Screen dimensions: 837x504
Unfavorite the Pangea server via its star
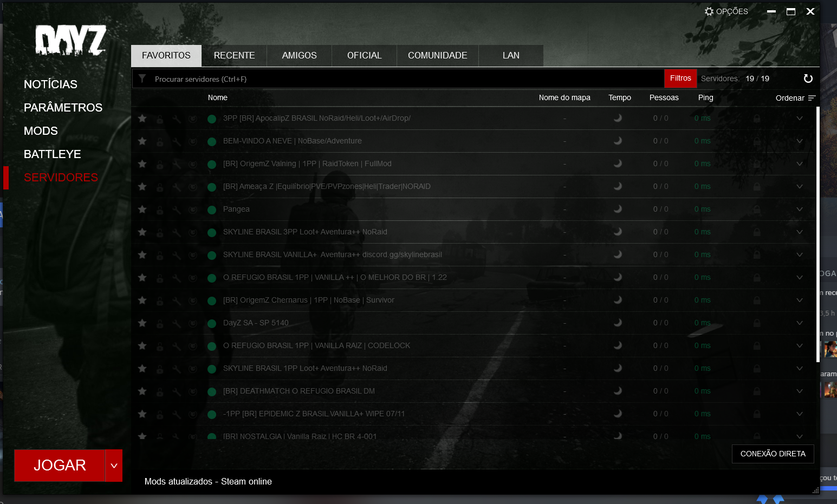click(x=142, y=209)
